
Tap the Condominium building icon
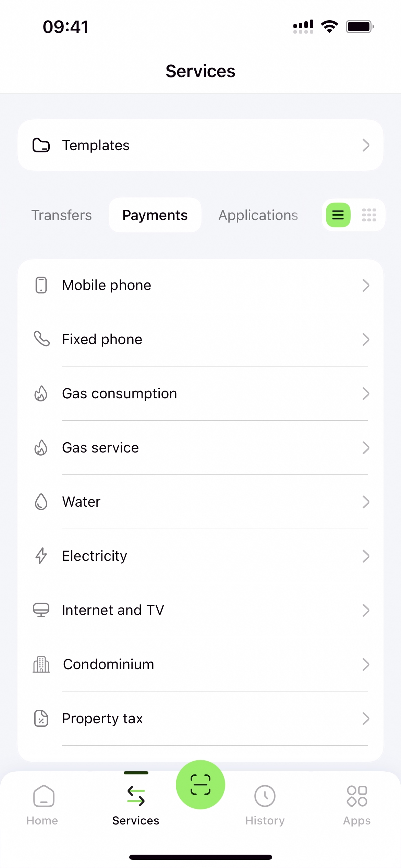[41, 664]
